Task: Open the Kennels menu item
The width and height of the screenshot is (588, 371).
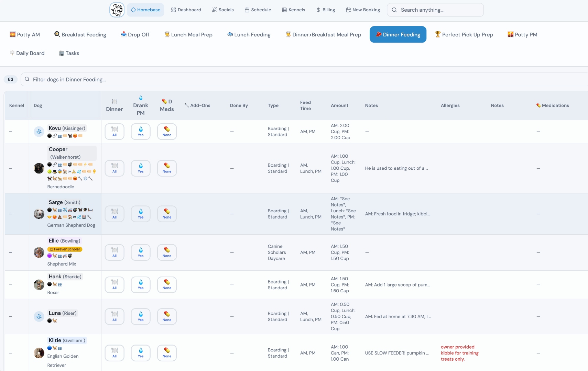Action: pos(293,10)
